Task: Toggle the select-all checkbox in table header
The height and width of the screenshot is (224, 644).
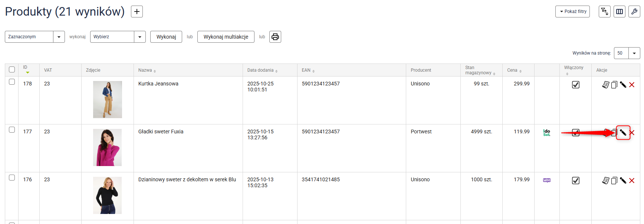Action: tap(12, 69)
